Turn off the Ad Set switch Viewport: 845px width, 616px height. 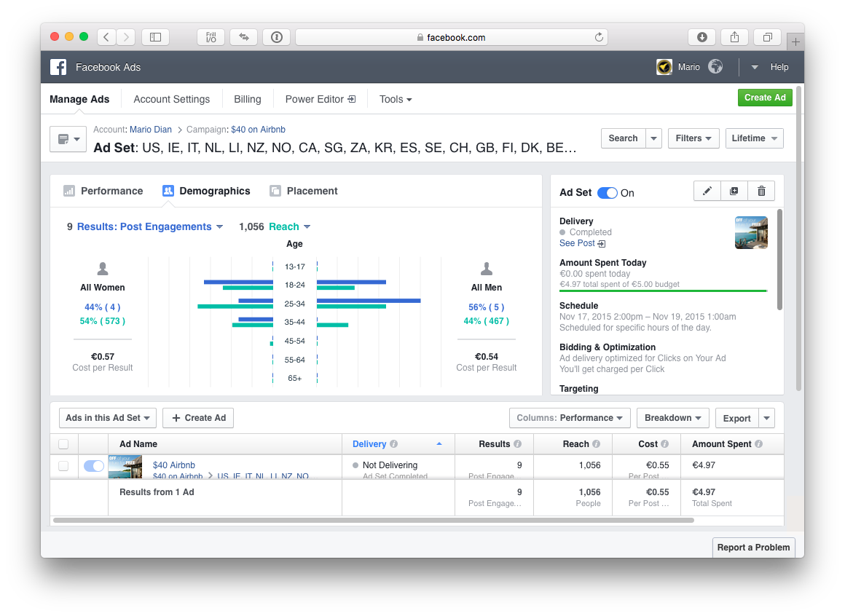[x=608, y=193]
